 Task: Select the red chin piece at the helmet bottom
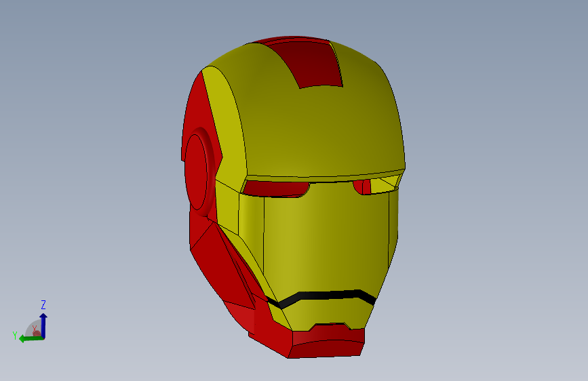[x=326, y=343]
